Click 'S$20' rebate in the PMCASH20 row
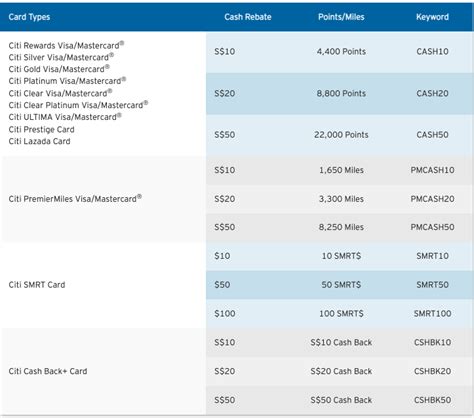474x418 pixels. click(x=225, y=199)
